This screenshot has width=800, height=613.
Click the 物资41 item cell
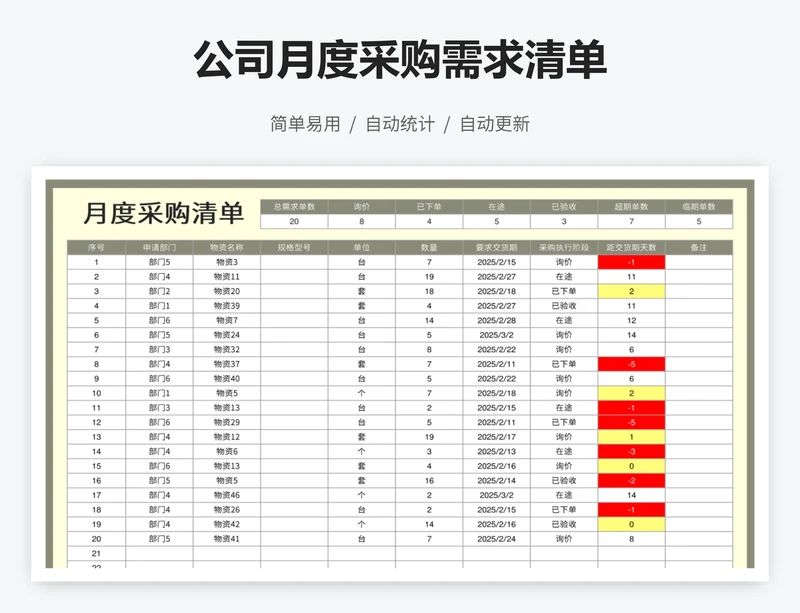(x=227, y=538)
